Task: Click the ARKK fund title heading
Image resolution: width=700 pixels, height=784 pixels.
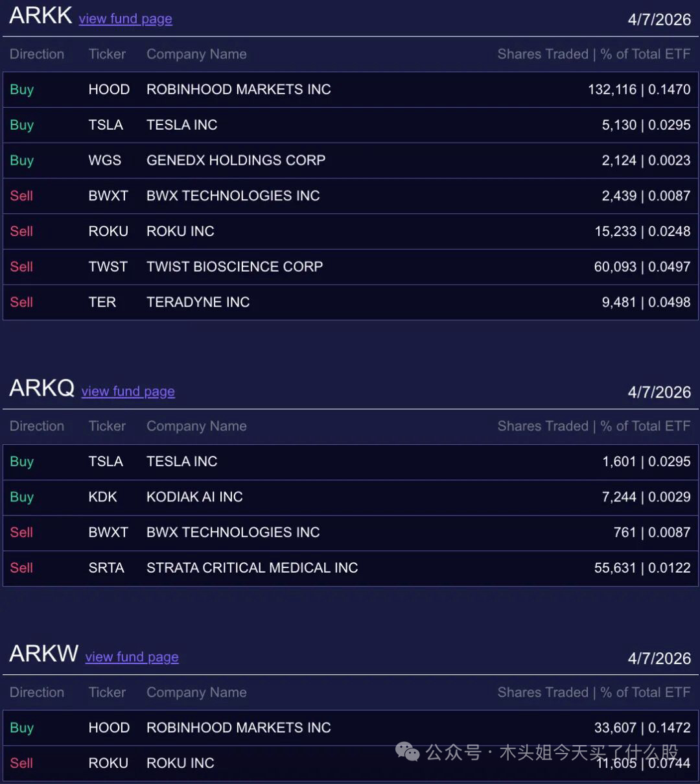Action: [x=40, y=16]
